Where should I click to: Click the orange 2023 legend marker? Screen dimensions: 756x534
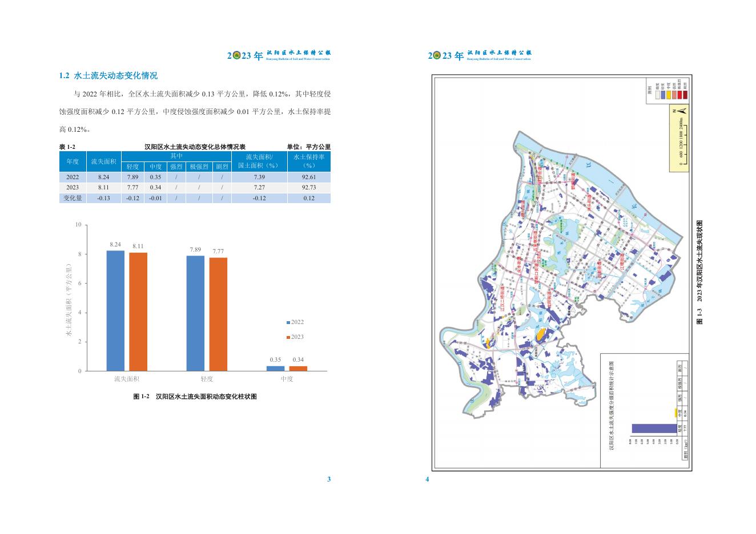click(x=288, y=337)
